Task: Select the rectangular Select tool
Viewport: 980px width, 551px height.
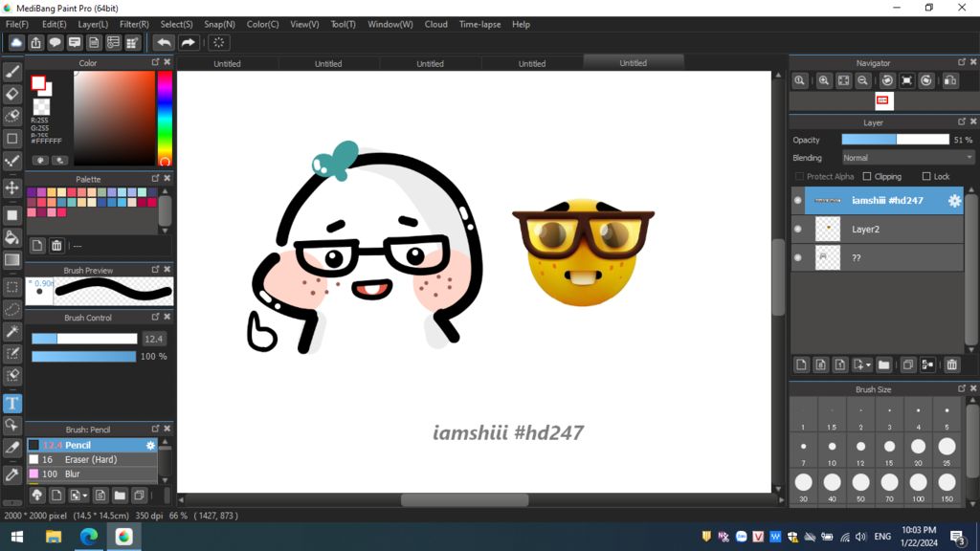Action: tap(11, 287)
